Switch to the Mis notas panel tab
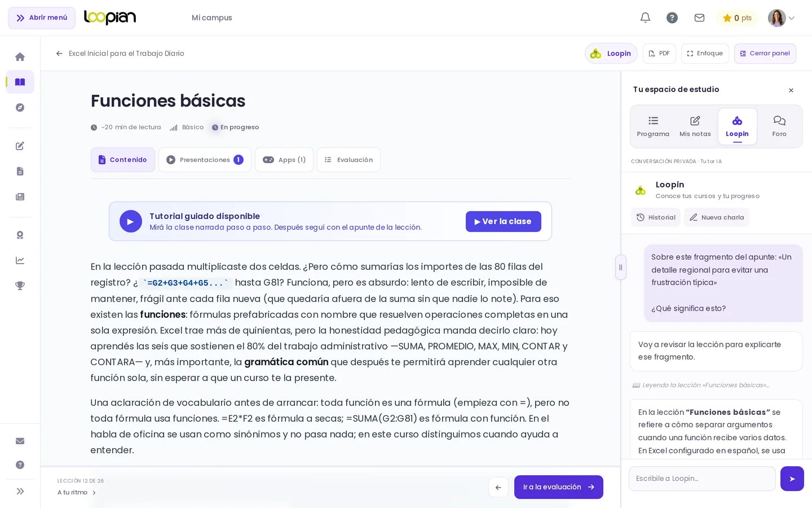 point(695,126)
